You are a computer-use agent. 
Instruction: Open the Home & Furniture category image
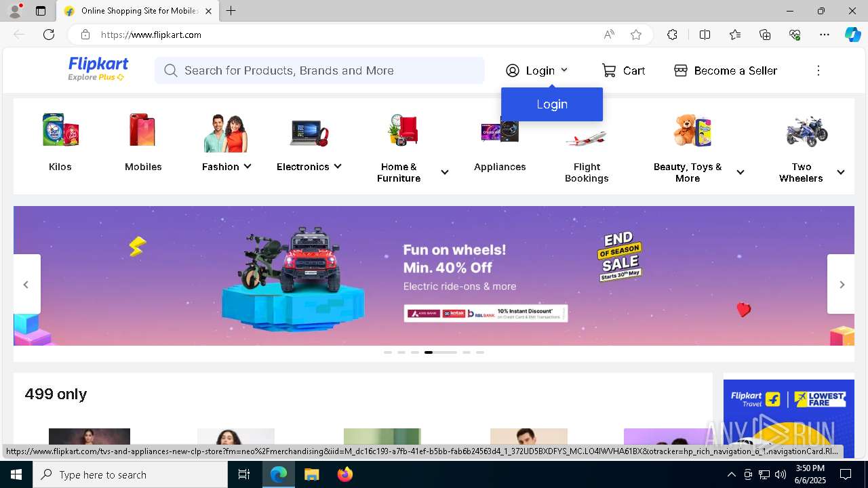pos(403,131)
